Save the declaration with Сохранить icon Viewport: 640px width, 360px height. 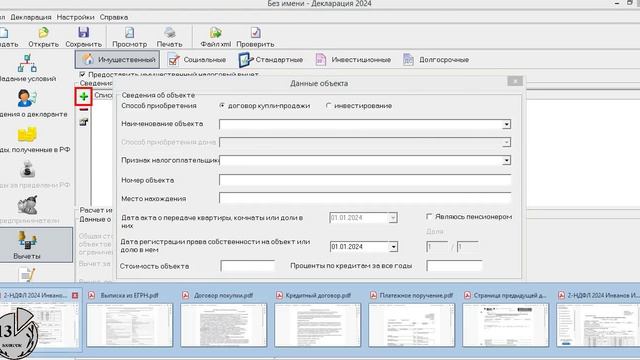[84, 33]
